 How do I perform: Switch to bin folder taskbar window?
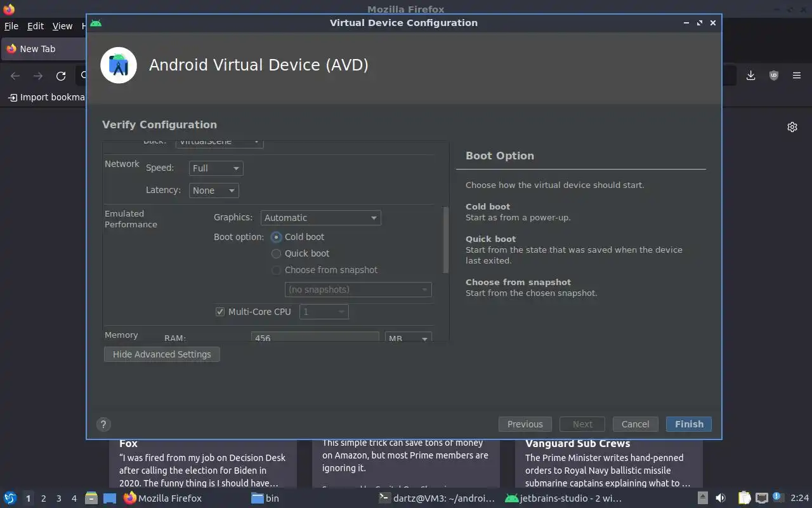click(x=265, y=498)
